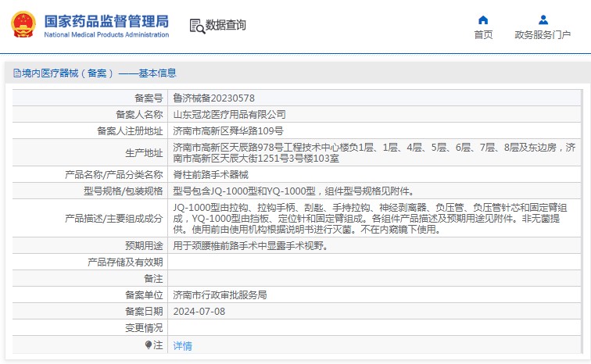The height and width of the screenshot is (364, 591).
Task: Select filing date 2024-07-08
Action: [x=199, y=312]
